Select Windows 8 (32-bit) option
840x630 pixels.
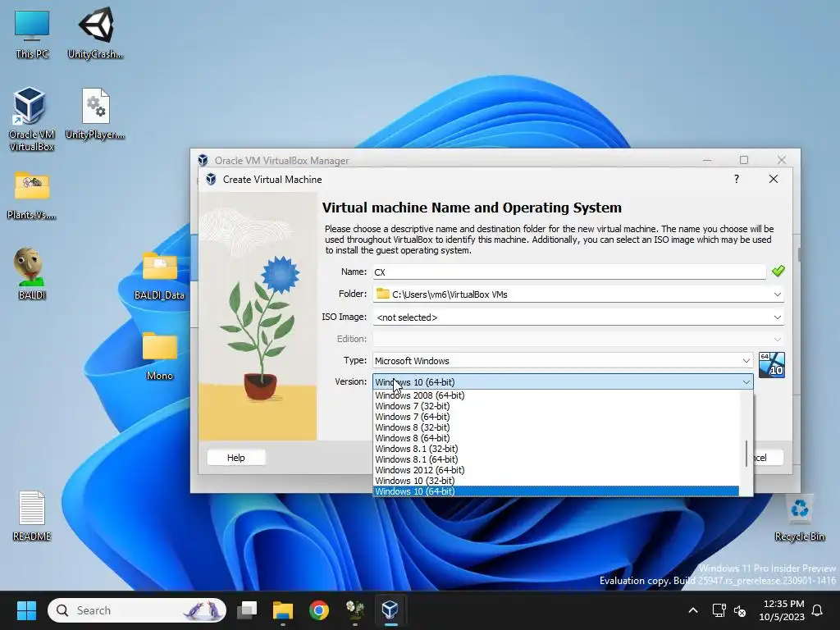(x=556, y=427)
